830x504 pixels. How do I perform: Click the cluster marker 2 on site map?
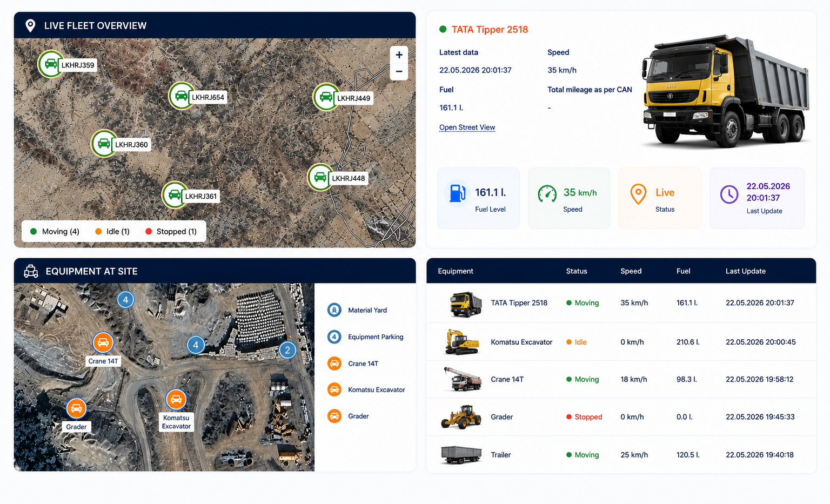point(287,350)
